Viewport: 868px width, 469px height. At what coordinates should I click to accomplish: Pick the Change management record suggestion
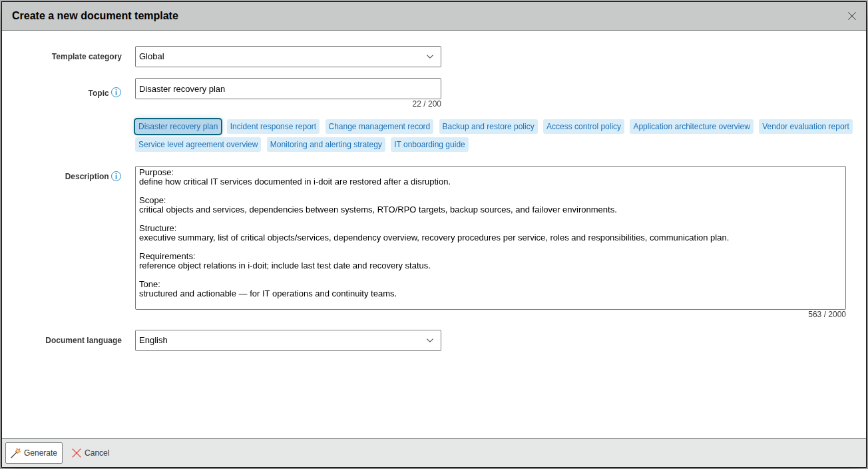click(379, 127)
